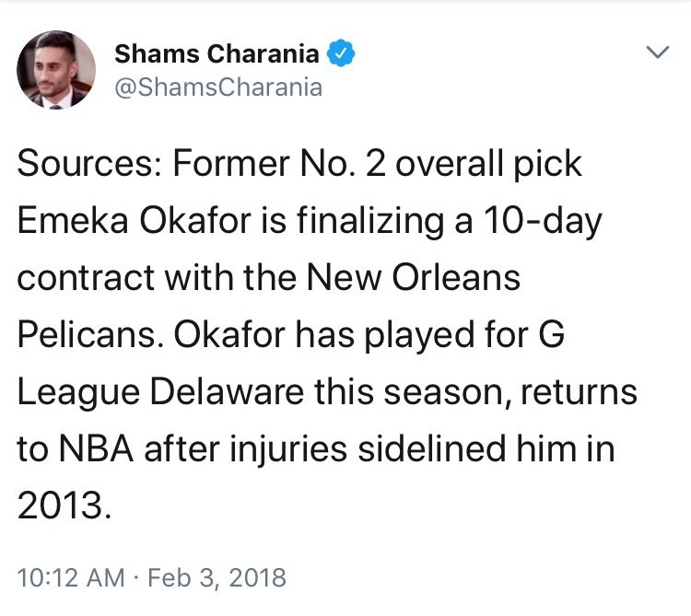691x616 pixels.
Task: Click the year "2013." ending tweet
Action: coord(64,506)
